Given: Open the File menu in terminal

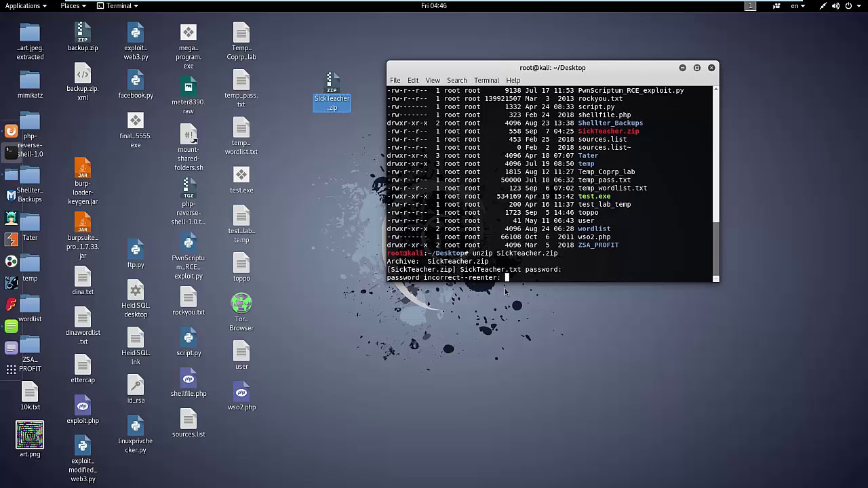Looking at the screenshot, I should coord(395,80).
